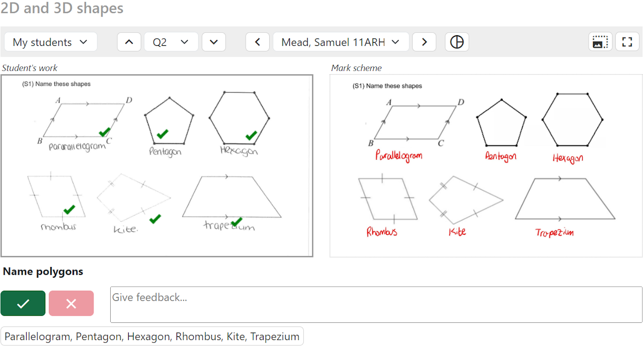Open the question statistics pie chart view
644x347 pixels.
tap(456, 42)
